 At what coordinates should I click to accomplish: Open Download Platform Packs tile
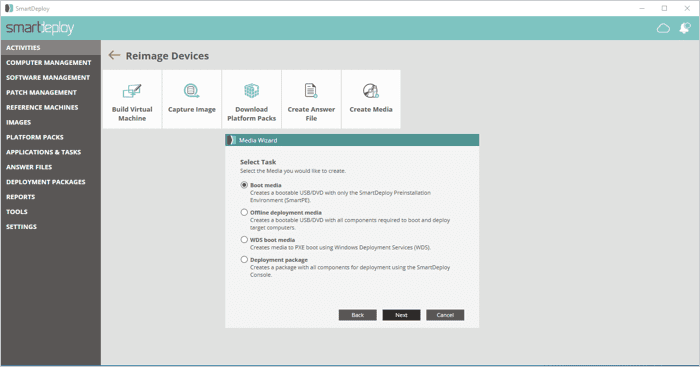click(251, 99)
